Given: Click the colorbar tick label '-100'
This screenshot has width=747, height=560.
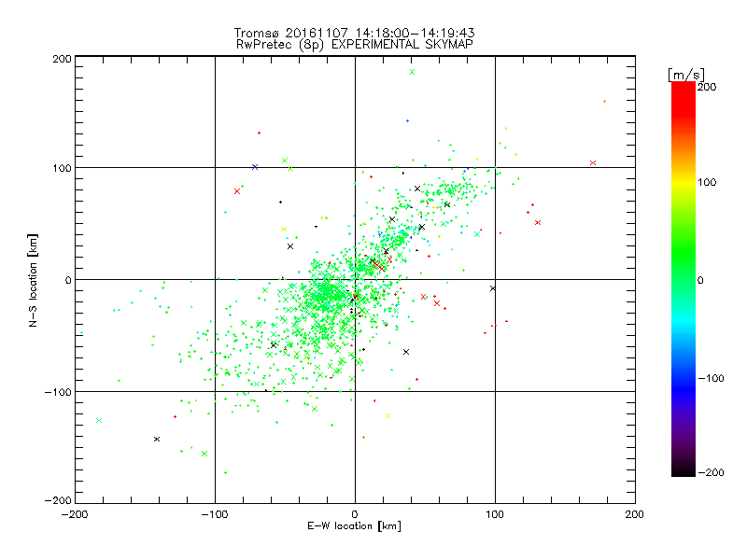Looking at the screenshot, I should (711, 378).
